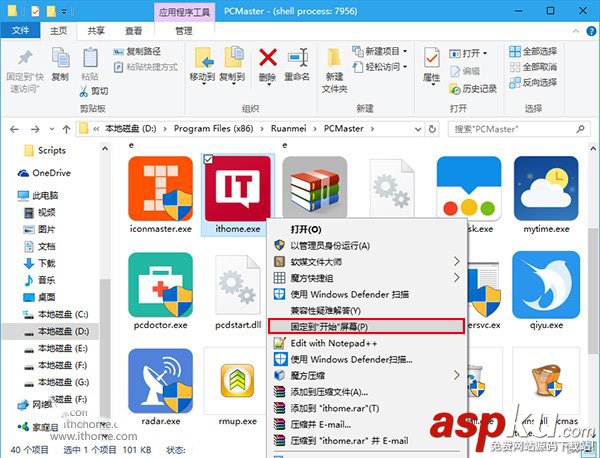This screenshot has width=600, height=458.
Task: Open the File tab
Action: point(20,31)
